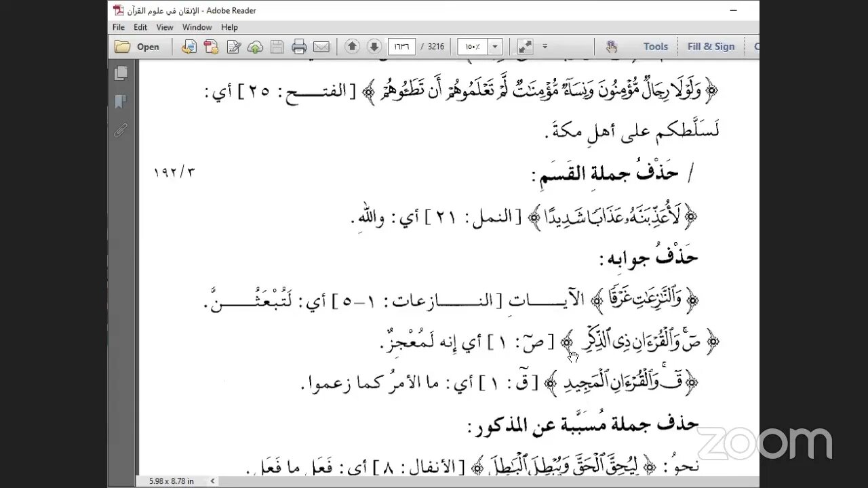Screen dimensions: 868x488
Task: Click margin page reference ١٩٢/٣
Action: [174, 172]
